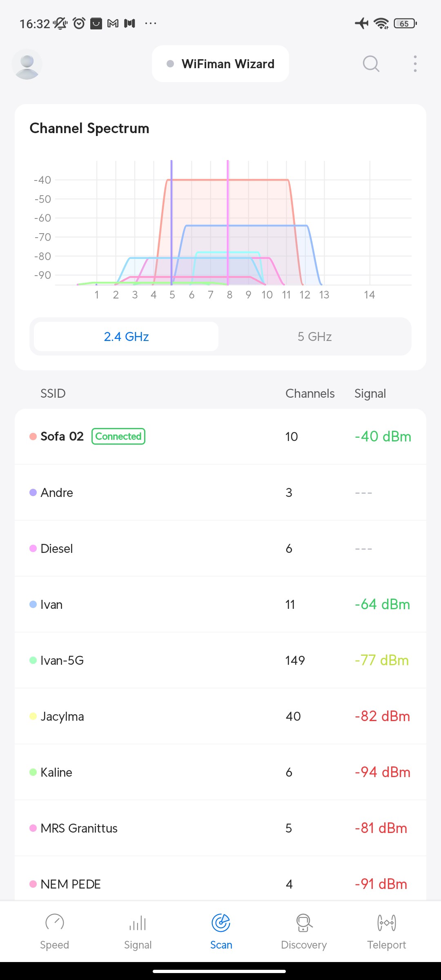This screenshot has height=980, width=441.
Task: Open Ivan network details
Action: 220,604
